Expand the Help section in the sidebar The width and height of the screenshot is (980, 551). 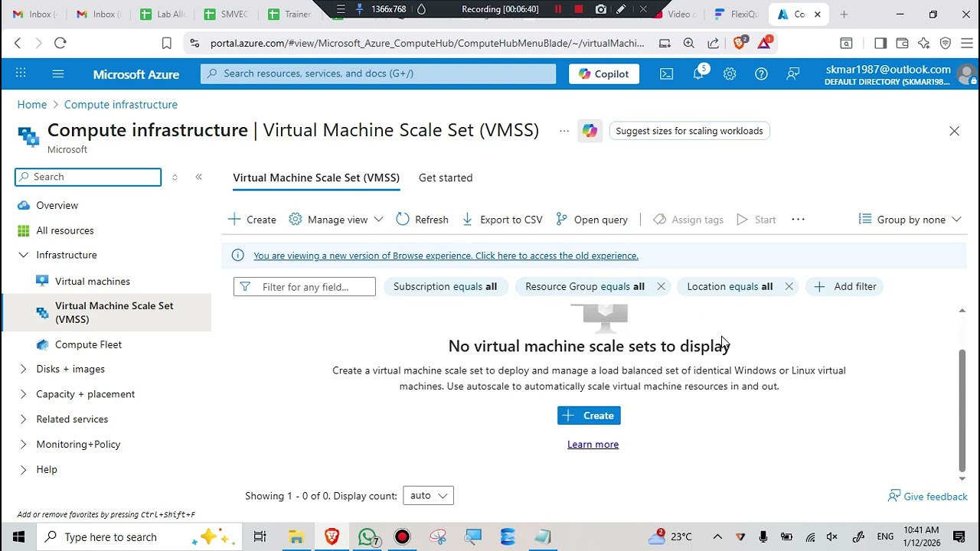pyautogui.click(x=23, y=469)
